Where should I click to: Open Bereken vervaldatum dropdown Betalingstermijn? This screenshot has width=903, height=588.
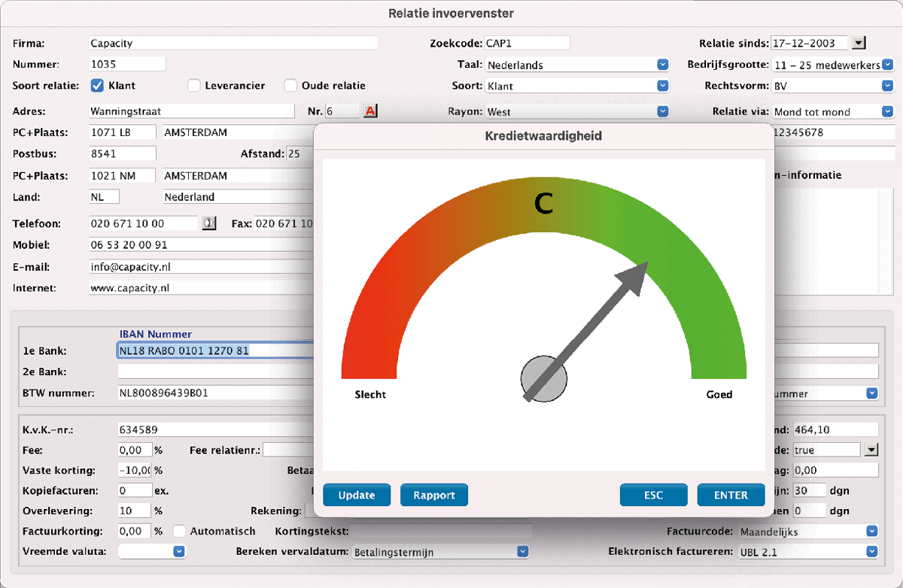point(440,552)
